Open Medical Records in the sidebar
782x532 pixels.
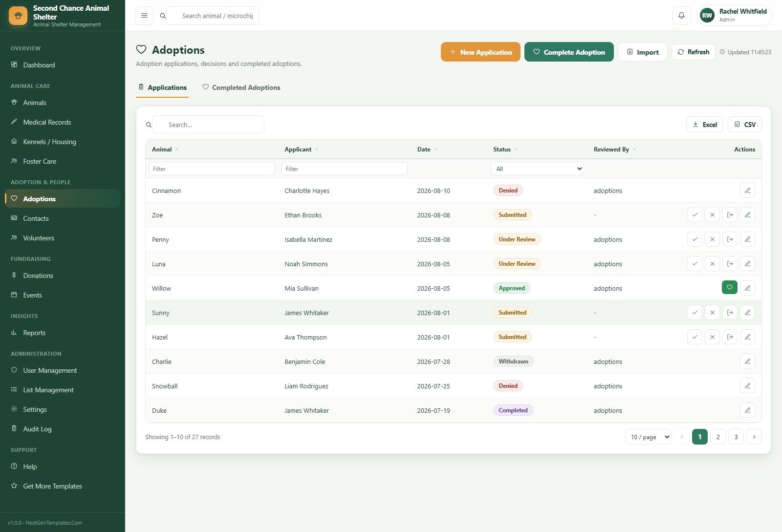[63, 122]
